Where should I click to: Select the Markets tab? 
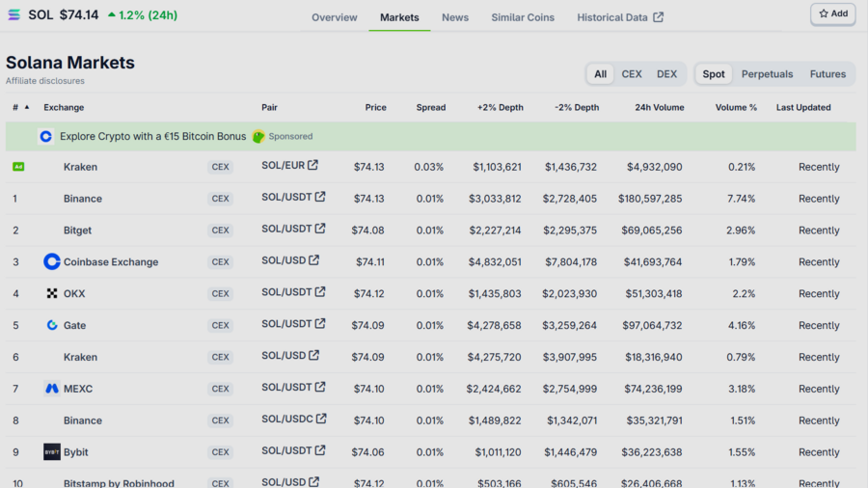[x=399, y=17]
